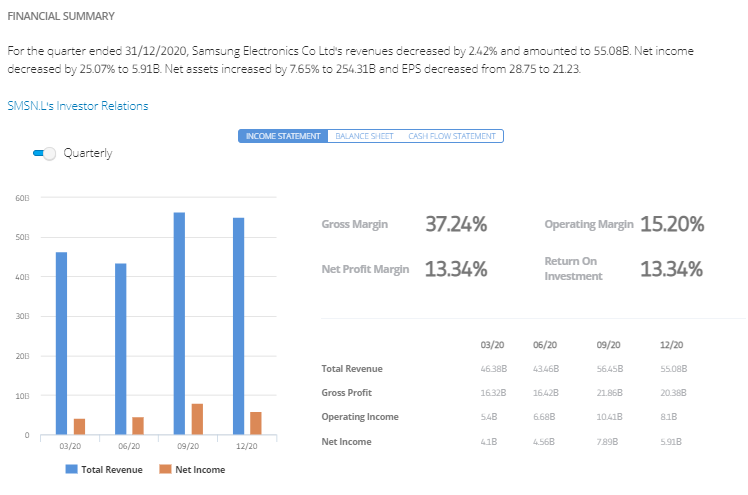Click the 03/20 Total Revenue bar
The height and width of the screenshot is (495, 748).
click(62, 343)
